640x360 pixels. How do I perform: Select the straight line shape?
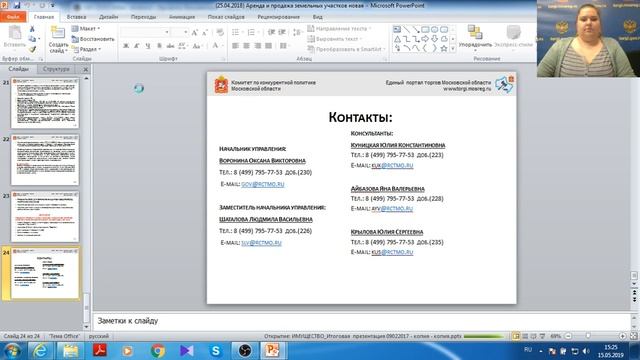[407, 29]
